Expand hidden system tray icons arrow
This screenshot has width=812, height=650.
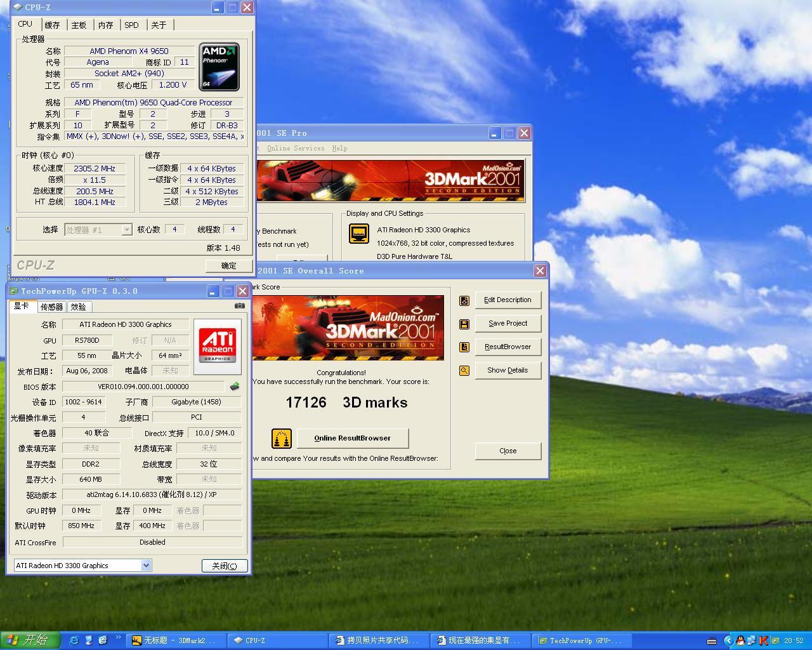point(728,640)
